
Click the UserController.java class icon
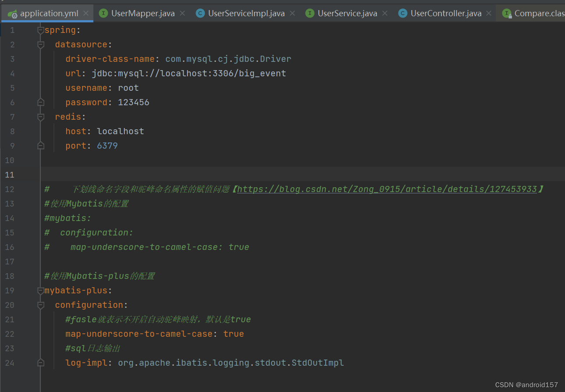402,13
